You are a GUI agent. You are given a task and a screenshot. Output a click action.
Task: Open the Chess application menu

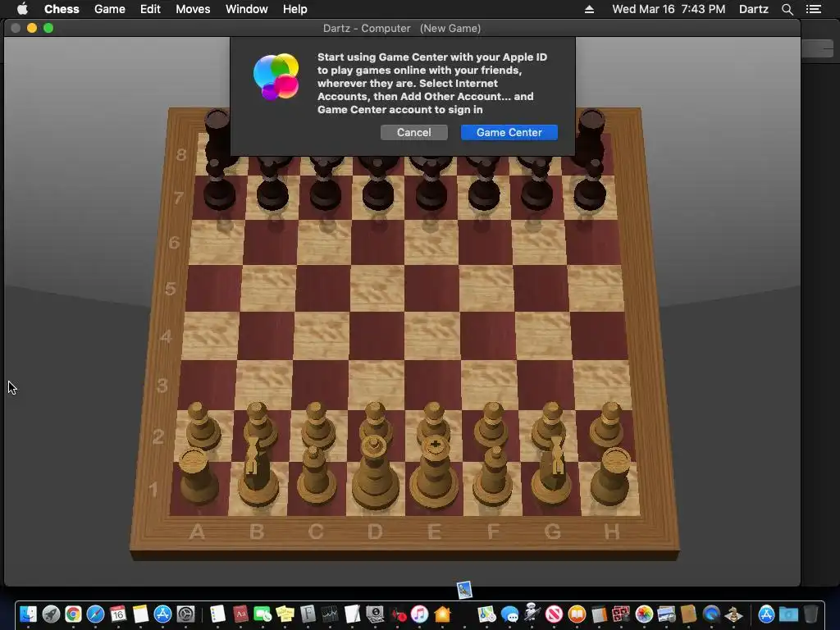tap(62, 9)
